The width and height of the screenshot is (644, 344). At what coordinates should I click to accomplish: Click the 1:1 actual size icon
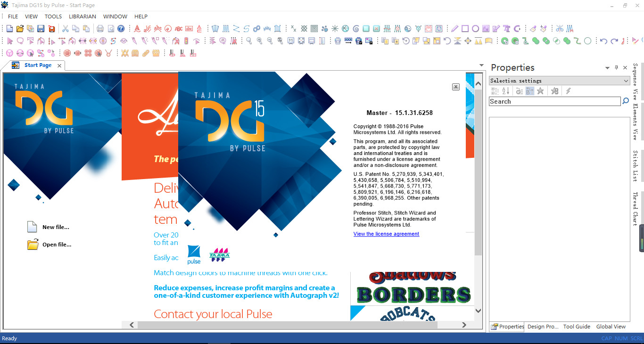[x=290, y=41]
